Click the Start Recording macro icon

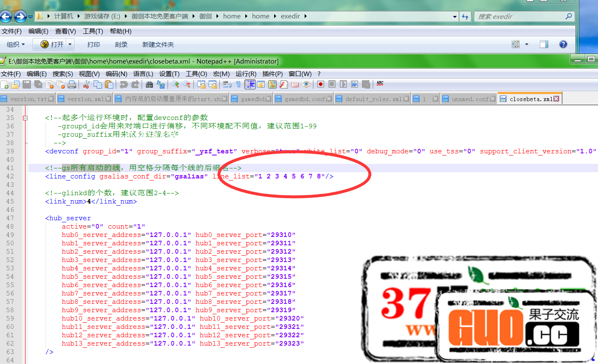click(x=321, y=84)
